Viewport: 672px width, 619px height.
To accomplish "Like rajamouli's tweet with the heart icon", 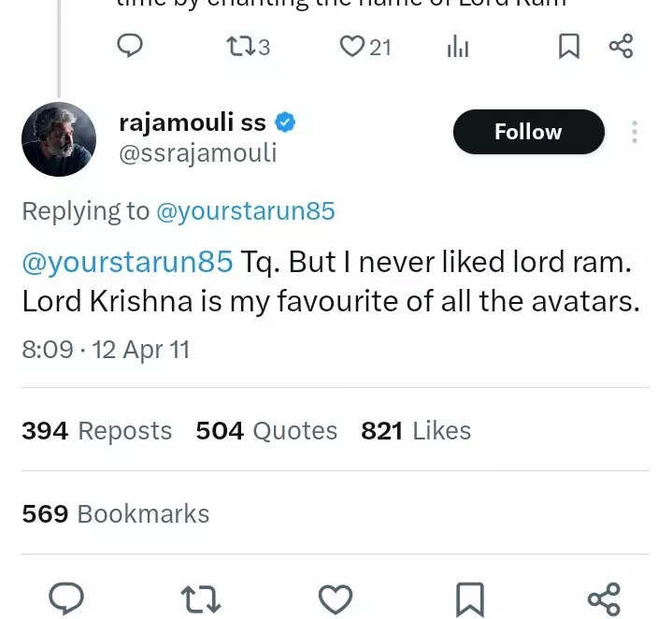I will coord(336,598).
